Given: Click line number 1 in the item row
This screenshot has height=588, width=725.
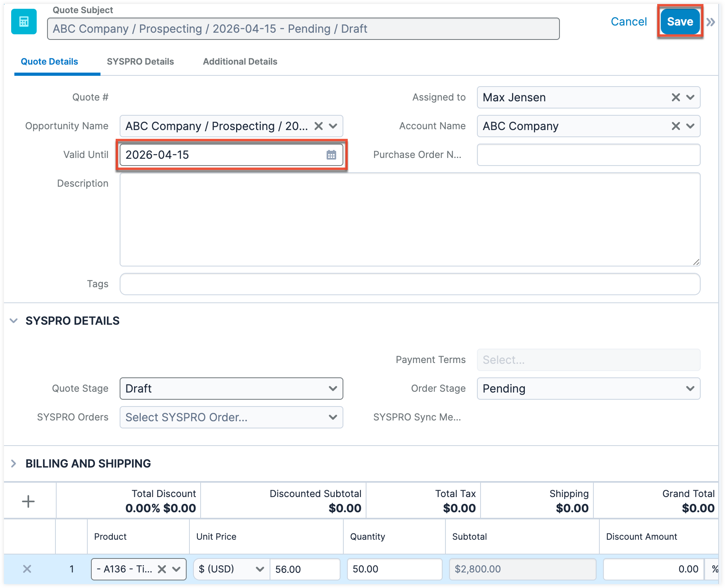Looking at the screenshot, I should [72, 569].
